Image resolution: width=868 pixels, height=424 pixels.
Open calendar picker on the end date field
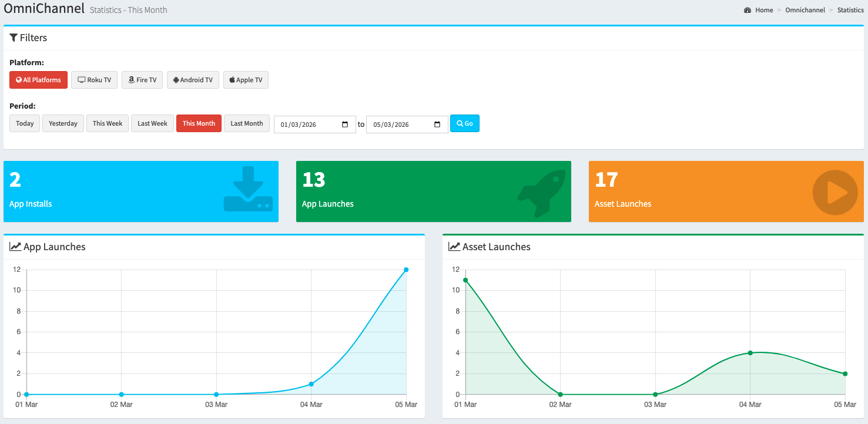[x=437, y=124]
